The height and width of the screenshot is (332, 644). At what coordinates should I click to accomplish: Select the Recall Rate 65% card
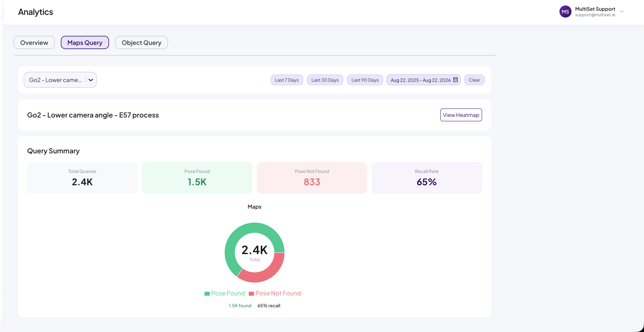[x=427, y=178]
